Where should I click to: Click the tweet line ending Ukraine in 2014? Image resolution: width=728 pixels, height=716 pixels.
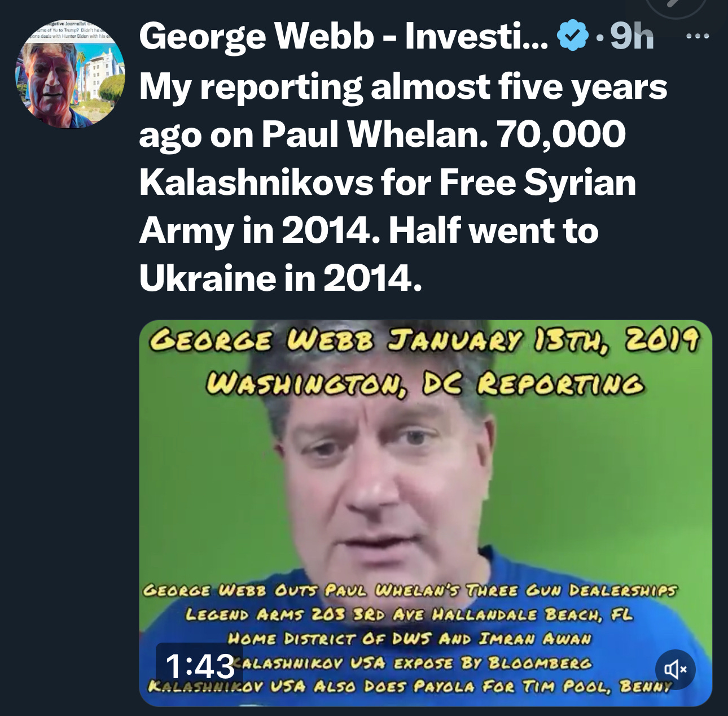click(280, 278)
